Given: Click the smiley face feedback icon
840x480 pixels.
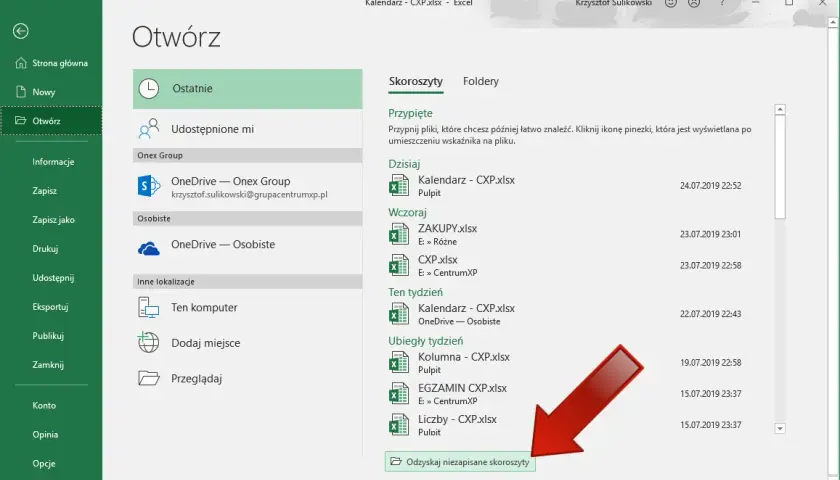Looking at the screenshot, I should click(671, 3).
